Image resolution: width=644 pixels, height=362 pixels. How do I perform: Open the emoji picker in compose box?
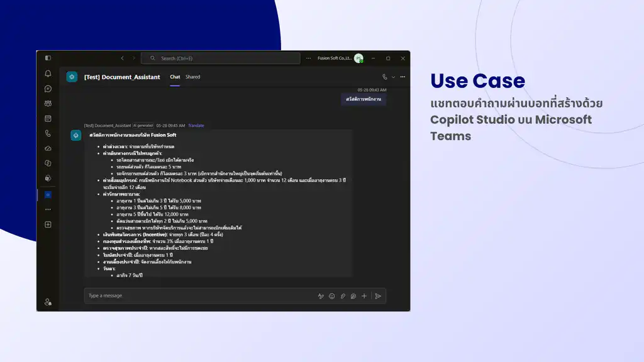tap(332, 296)
